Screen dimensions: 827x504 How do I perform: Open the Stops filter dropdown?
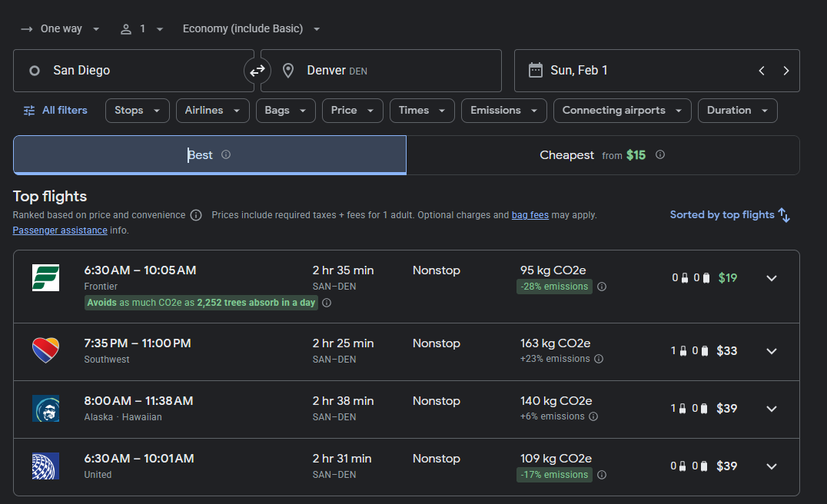coord(138,111)
